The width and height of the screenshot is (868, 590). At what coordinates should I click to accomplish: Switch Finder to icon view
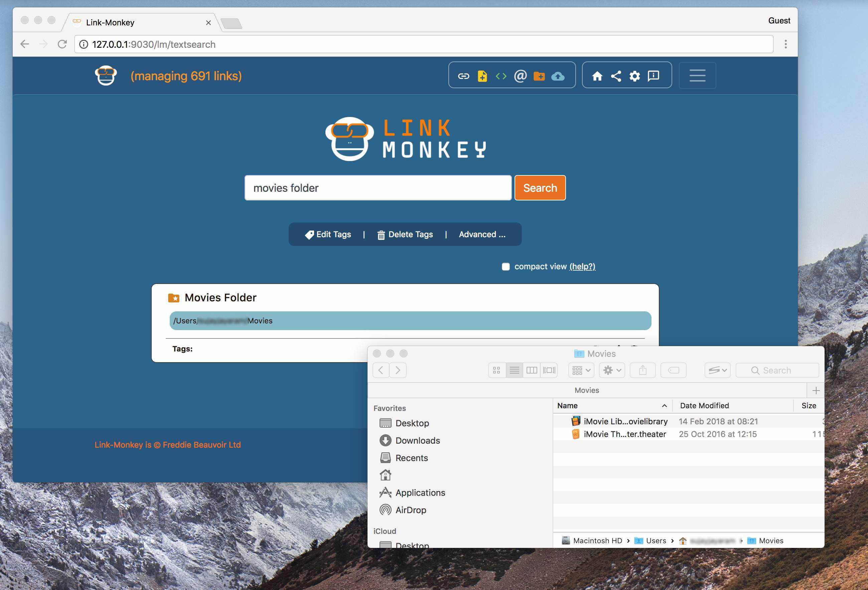pyautogui.click(x=496, y=370)
